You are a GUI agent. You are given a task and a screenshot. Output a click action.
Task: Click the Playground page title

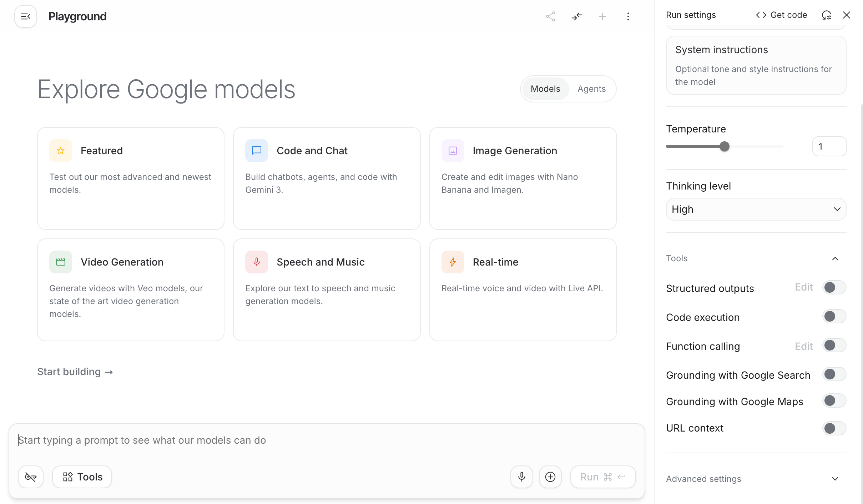(77, 16)
